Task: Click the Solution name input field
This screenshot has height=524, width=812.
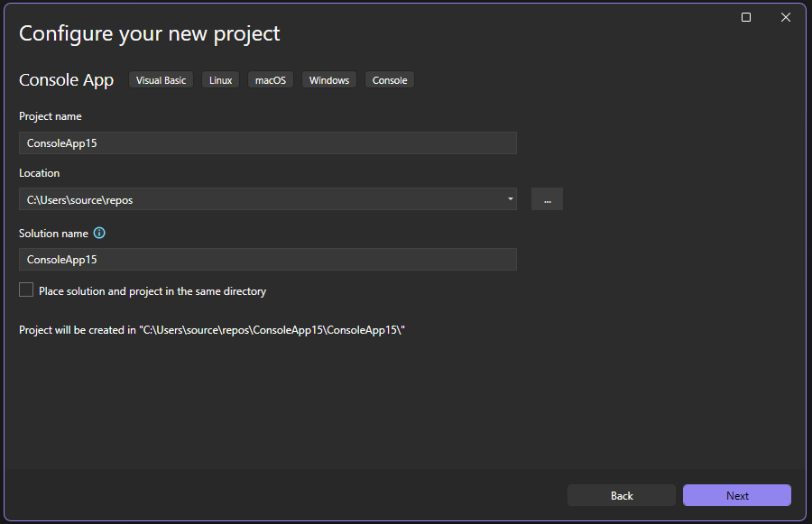Action: pyautogui.click(x=267, y=259)
